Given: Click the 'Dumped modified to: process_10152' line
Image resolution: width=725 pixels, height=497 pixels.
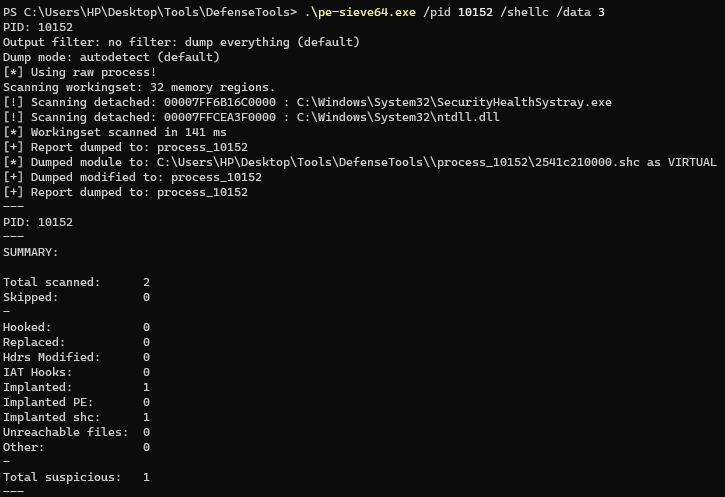Looking at the screenshot, I should [x=132, y=177].
